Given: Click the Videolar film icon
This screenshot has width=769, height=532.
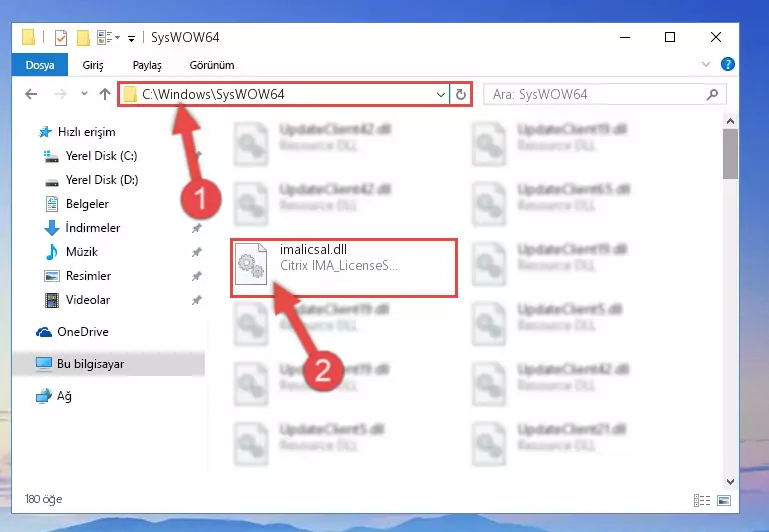Looking at the screenshot, I should [51, 300].
